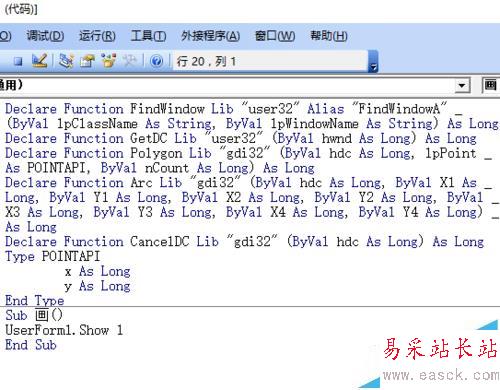Click CancelDC in the Declare line

[x=160, y=242]
